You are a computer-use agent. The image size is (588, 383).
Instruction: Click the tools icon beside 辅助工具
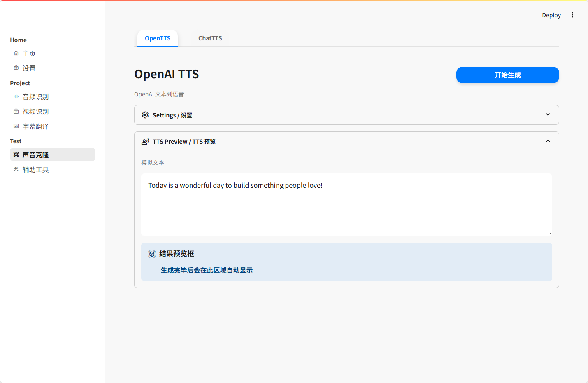pyautogui.click(x=16, y=169)
